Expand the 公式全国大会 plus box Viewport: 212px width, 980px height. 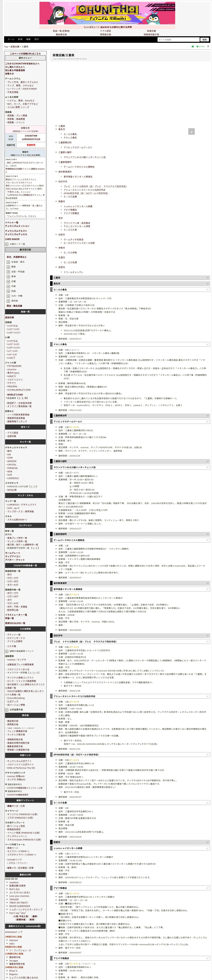tap(7, 710)
